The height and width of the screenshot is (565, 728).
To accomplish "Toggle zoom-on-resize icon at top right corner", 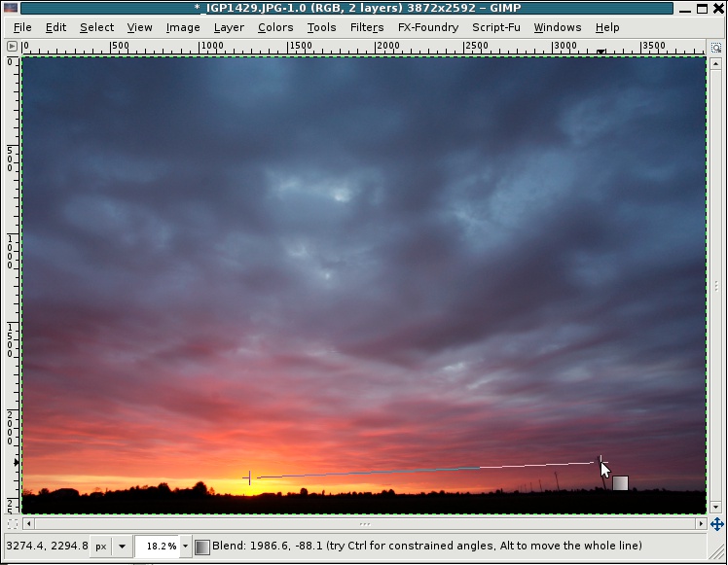I will coord(716,47).
